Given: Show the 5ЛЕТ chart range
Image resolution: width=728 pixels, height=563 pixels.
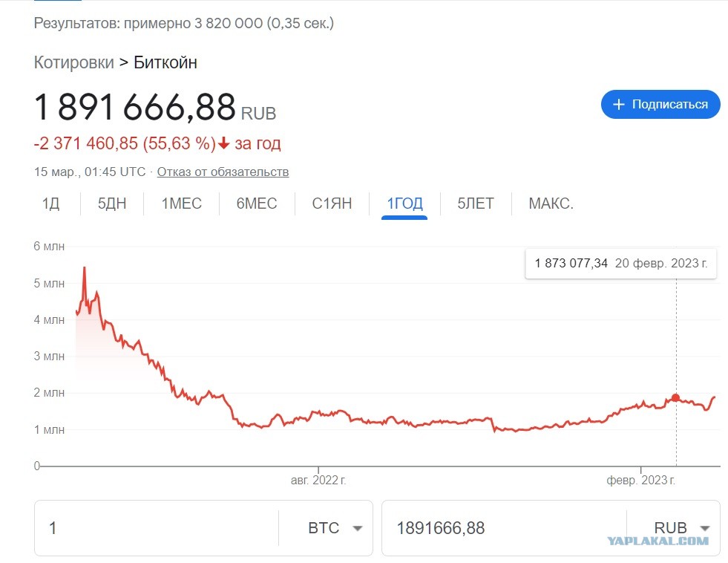Looking at the screenshot, I should tap(476, 204).
